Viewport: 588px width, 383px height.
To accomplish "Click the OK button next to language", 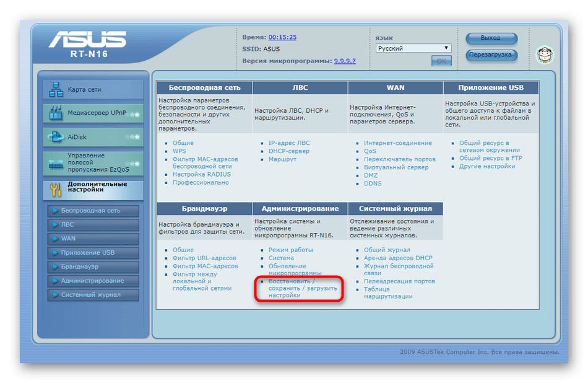I will tap(441, 61).
